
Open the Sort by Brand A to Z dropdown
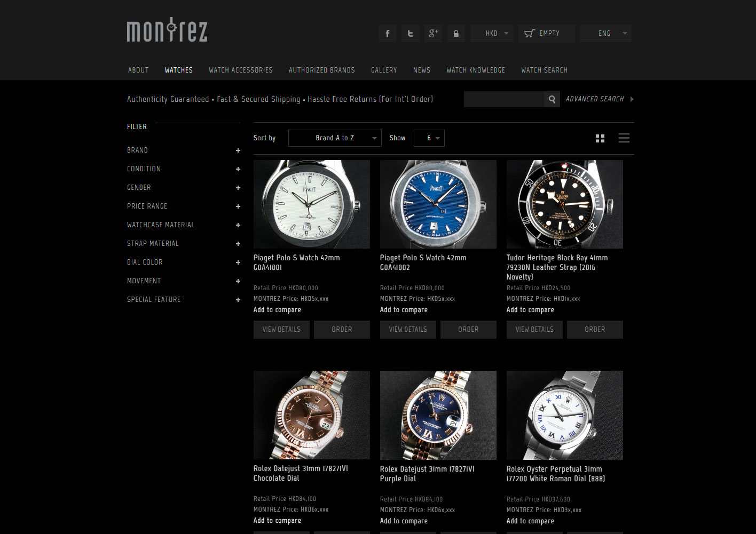click(x=335, y=138)
